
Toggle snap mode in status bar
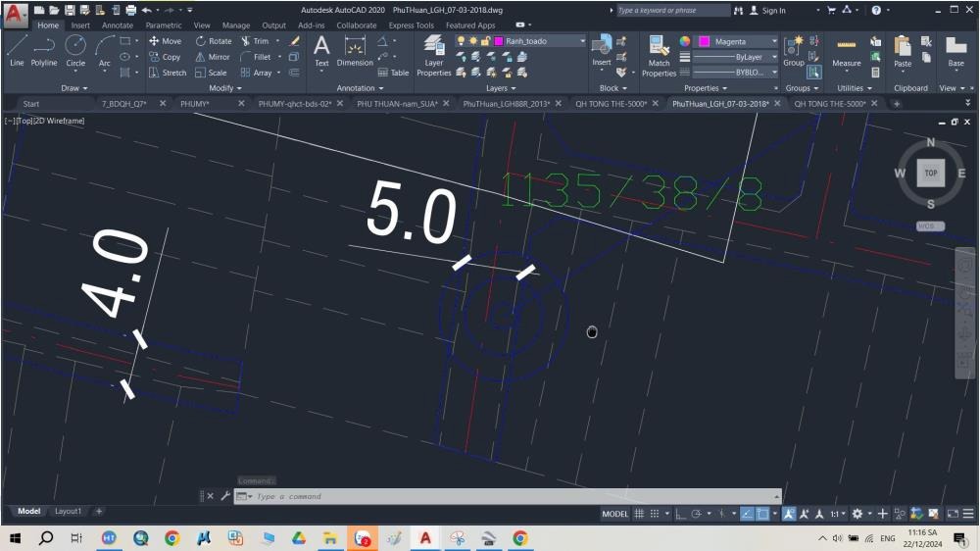(x=655, y=514)
